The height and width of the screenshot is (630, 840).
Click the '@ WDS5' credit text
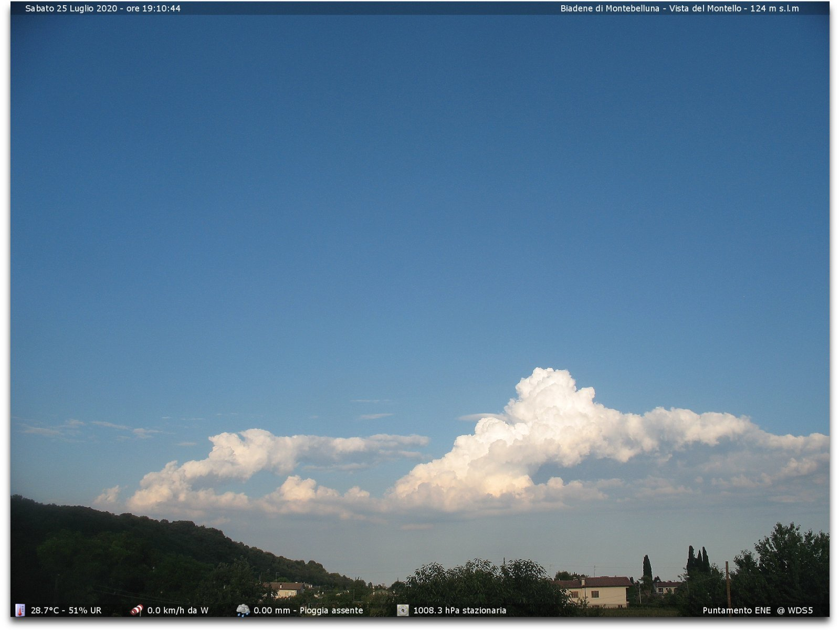tap(795, 611)
